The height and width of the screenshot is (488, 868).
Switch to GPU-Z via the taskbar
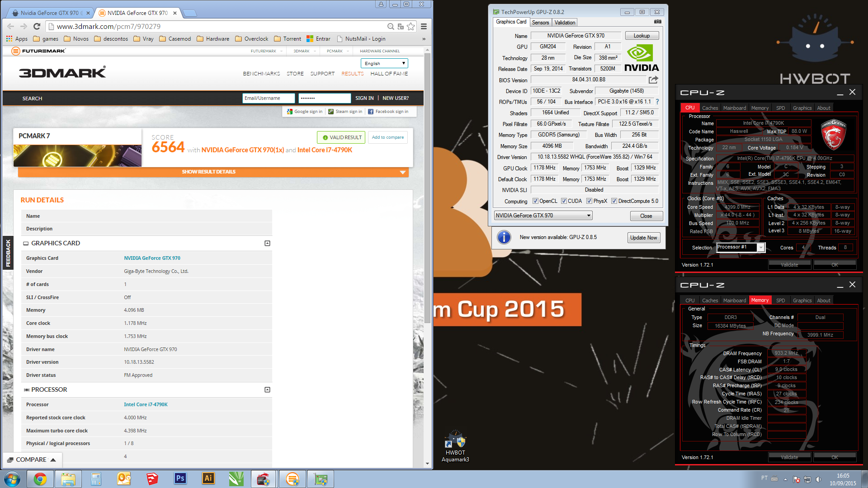(320, 479)
